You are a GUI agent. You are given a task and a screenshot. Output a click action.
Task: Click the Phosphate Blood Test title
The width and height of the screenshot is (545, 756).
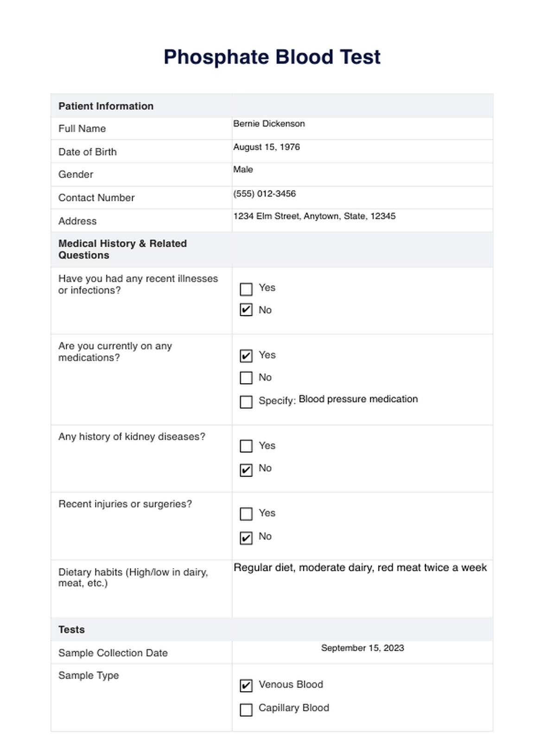click(272, 57)
